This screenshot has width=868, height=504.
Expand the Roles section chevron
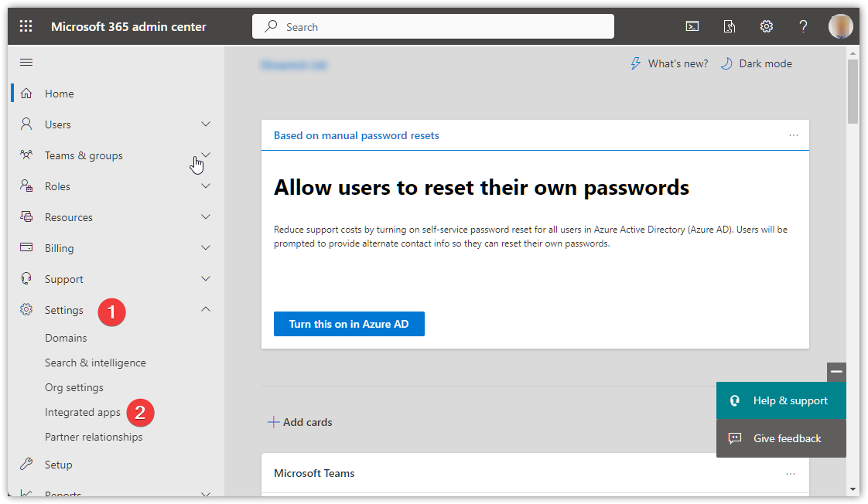pos(205,186)
